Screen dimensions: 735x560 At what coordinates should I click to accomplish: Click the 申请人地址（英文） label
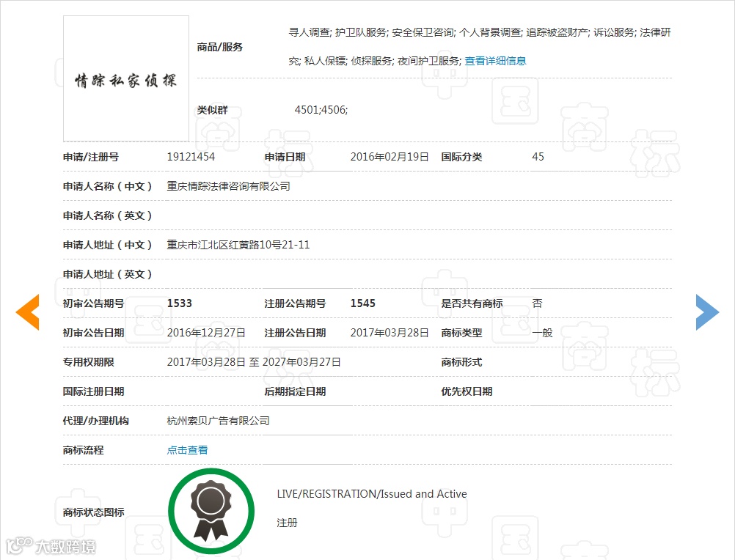[x=108, y=274]
